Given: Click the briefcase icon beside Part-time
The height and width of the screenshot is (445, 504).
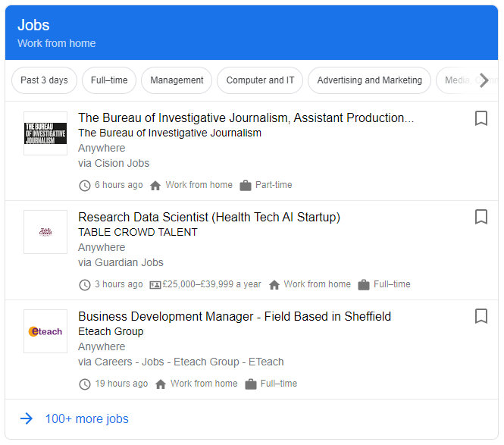Looking at the screenshot, I should (246, 186).
